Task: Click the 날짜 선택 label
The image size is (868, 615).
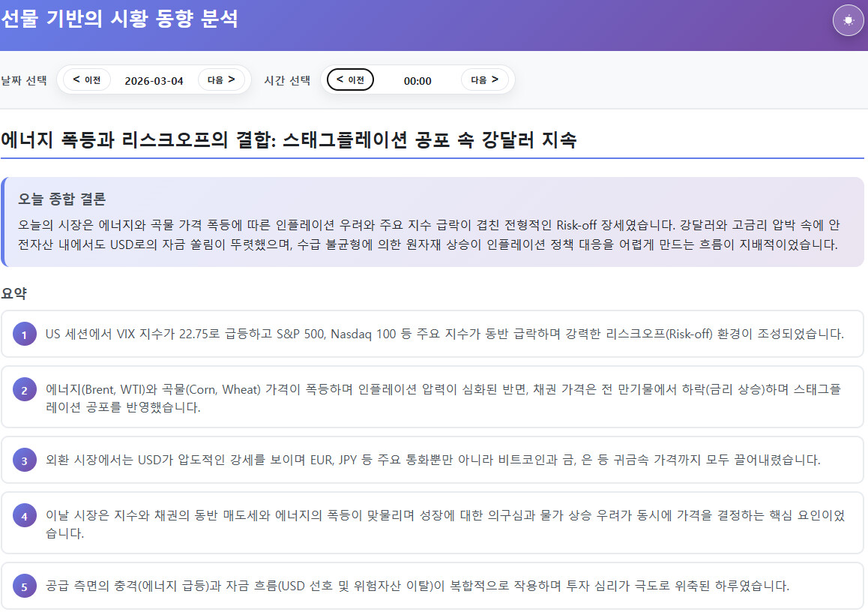Action: tap(24, 81)
